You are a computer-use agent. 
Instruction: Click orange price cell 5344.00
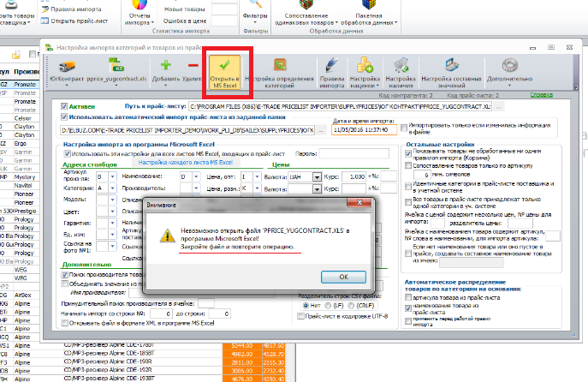pyautogui.click(x=242, y=345)
